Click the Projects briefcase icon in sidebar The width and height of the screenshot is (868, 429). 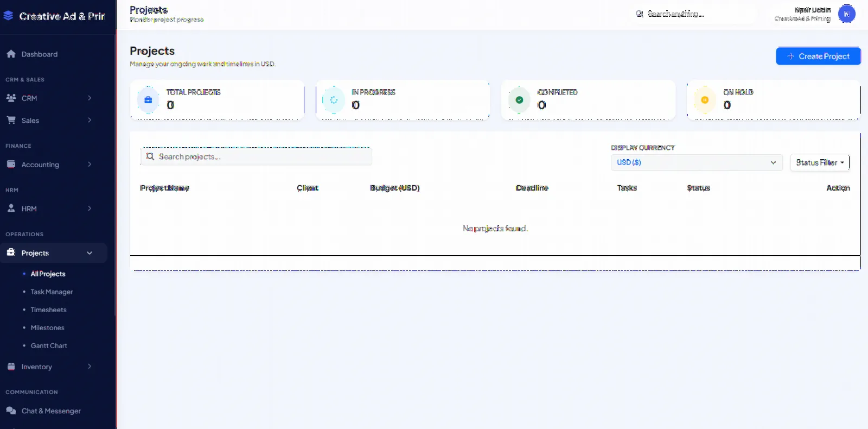pos(11,253)
